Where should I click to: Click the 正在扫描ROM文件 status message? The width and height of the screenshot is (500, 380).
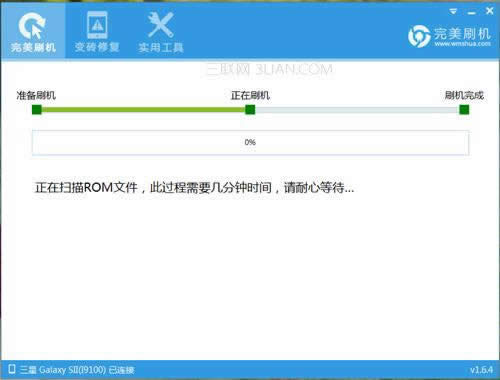click(x=194, y=188)
